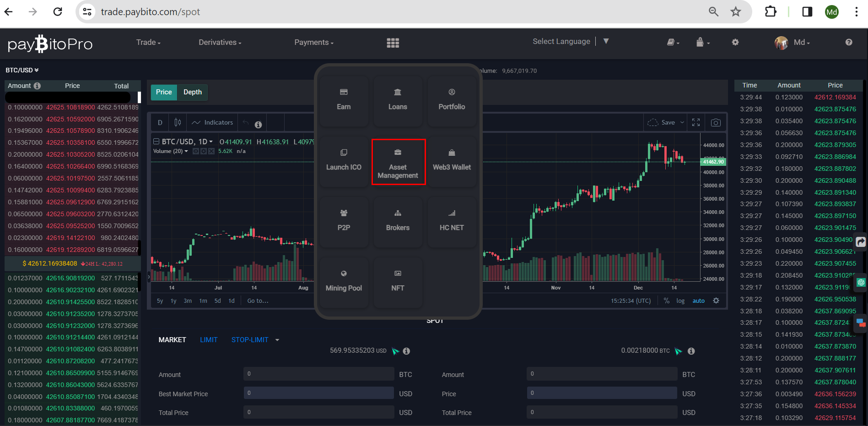The width and height of the screenshot is (868, 426).
Task: Open the NFT app tile
Action: 398,282
